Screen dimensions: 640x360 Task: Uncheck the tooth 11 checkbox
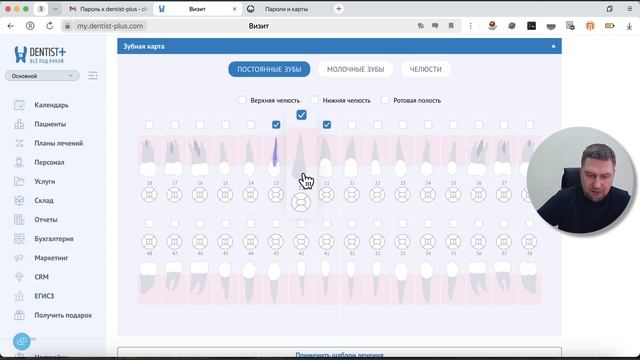(x=327, y=124)
